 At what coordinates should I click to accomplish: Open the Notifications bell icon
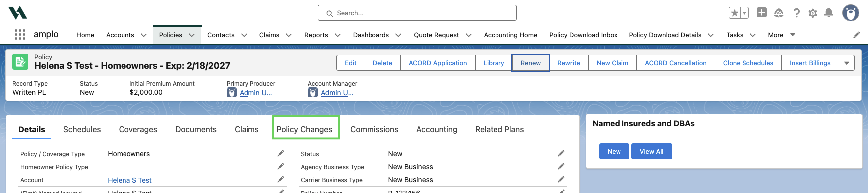pyautogui.click(x=829, y=13)
